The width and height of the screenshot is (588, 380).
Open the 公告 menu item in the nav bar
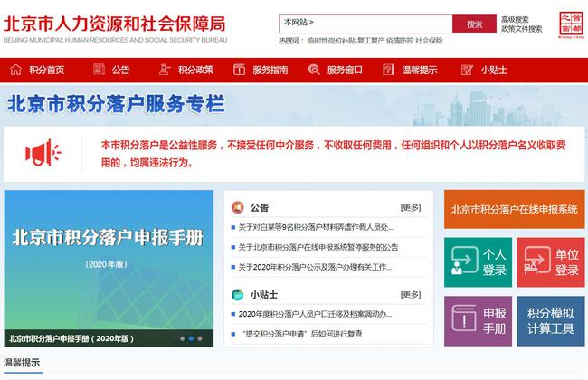pos(120,70)
